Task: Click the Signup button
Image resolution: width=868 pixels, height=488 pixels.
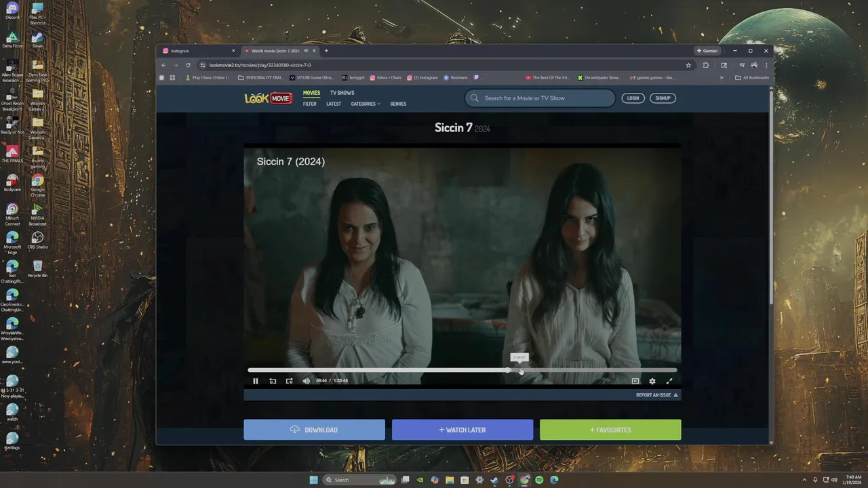Action: (663, 98)
